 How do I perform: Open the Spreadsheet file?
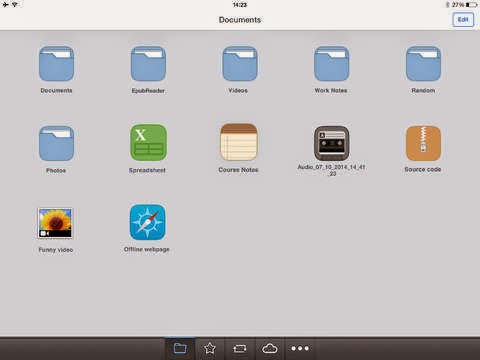click(148, 143)
